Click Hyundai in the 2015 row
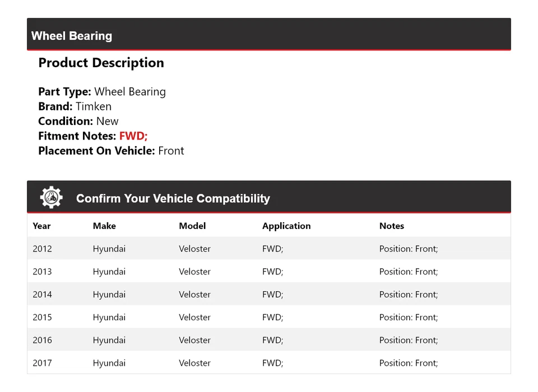 (109, 318)
